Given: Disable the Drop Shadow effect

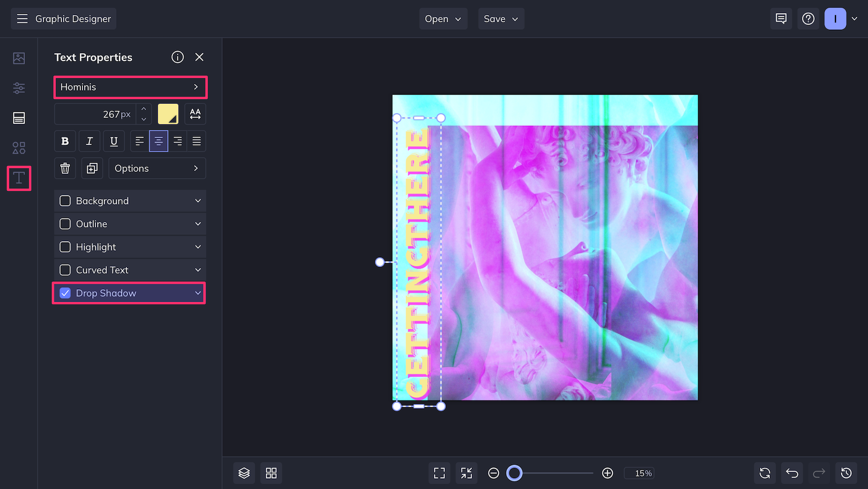Looking at the screenshot, I should (x=65, y=293).
